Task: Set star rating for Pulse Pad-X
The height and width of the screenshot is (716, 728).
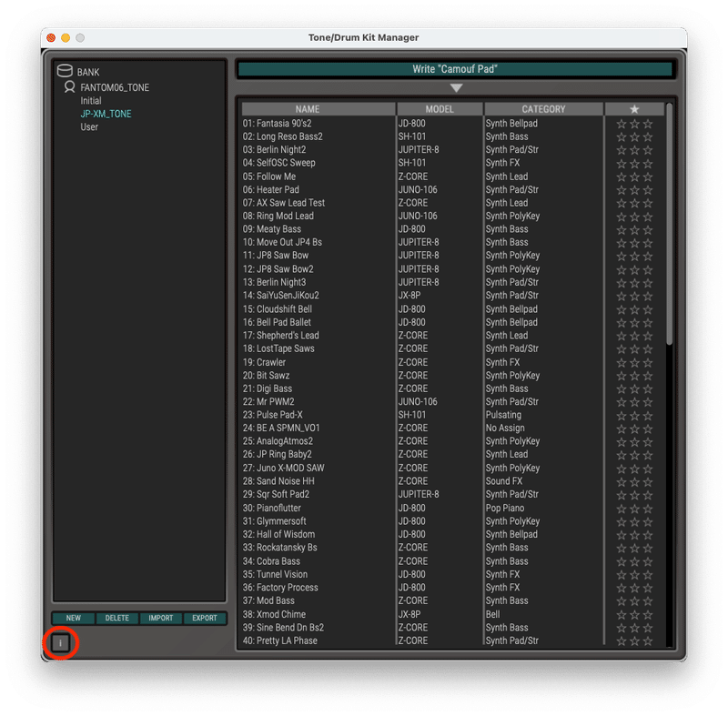Action: 634,415
